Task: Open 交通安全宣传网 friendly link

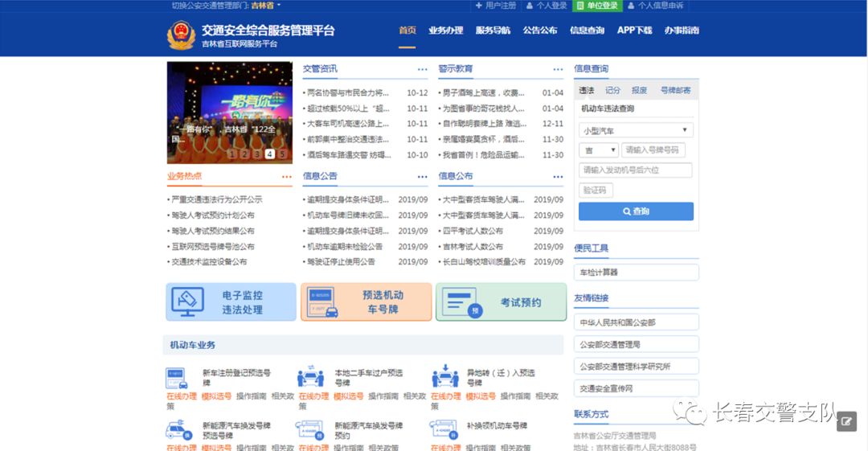Action: tap(636, 388)
